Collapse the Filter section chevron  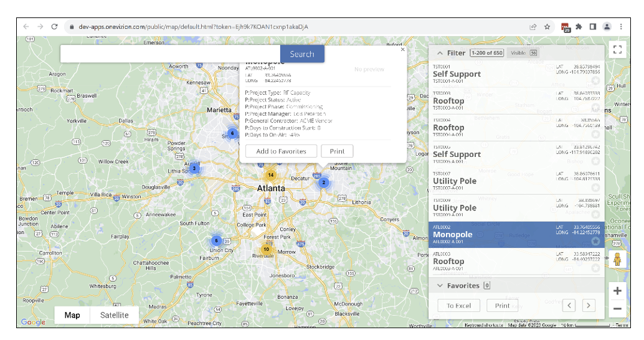(440, 53)
